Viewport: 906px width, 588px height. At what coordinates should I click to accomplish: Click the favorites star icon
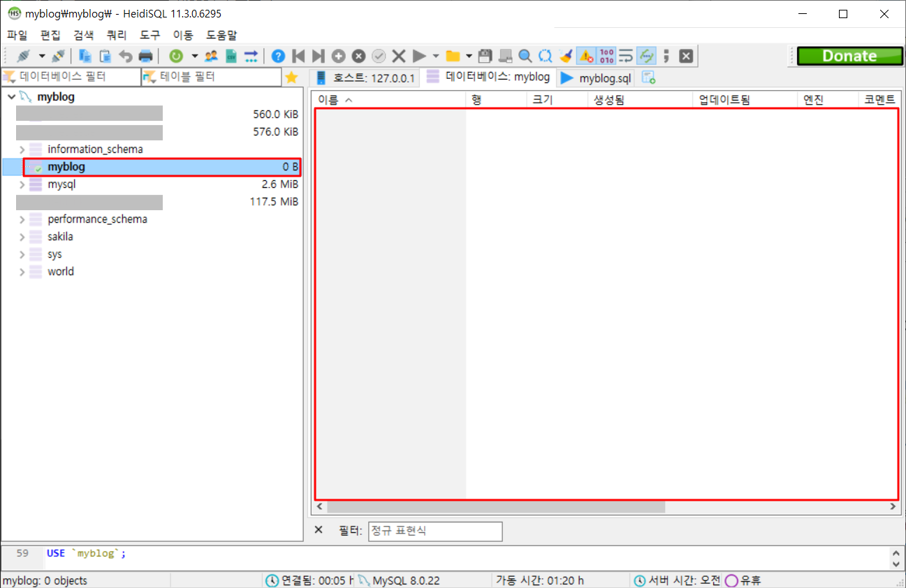[291, 78]
